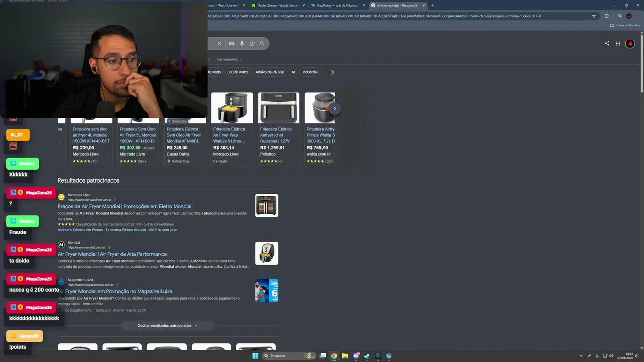The image size is (644, 362).
Task: Open the Mercado Livre ad thumbnail image
Action: (x=267, y=205)
